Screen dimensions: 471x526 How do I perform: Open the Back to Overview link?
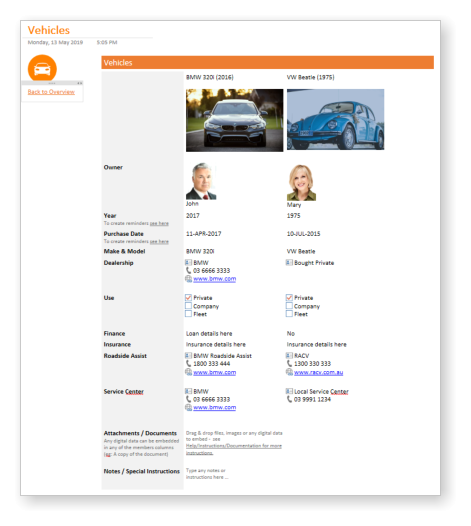[51, 92]
